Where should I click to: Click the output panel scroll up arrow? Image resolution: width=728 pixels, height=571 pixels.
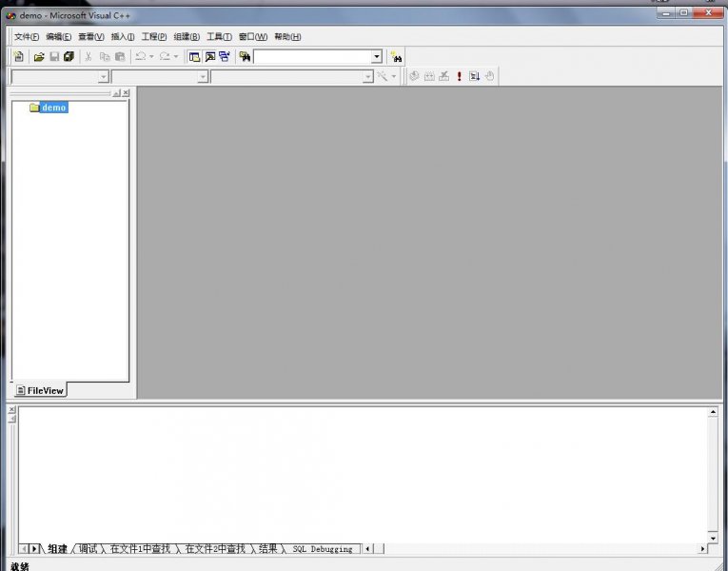[713, 412]
